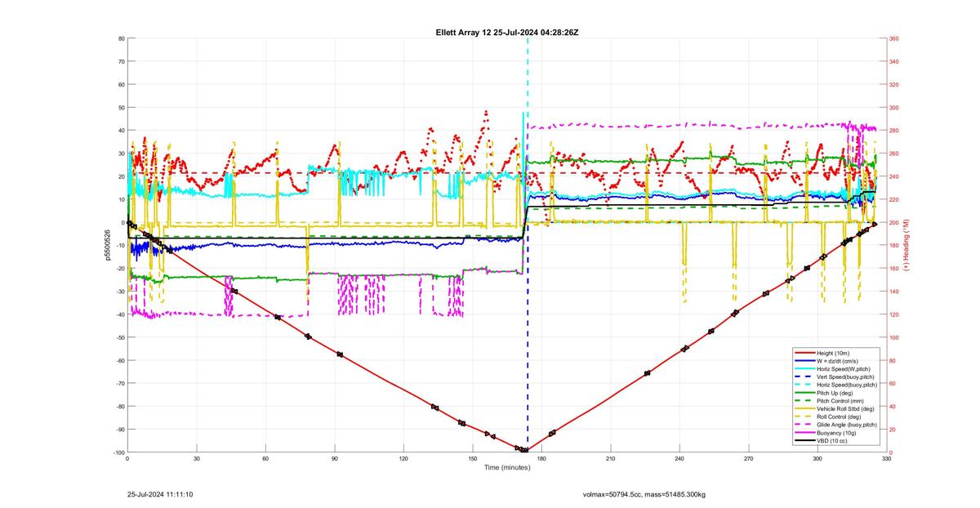
Task: Click the 'Vehicle Roll Stbd (deg)' legend entry
Action: click(847, 409)
